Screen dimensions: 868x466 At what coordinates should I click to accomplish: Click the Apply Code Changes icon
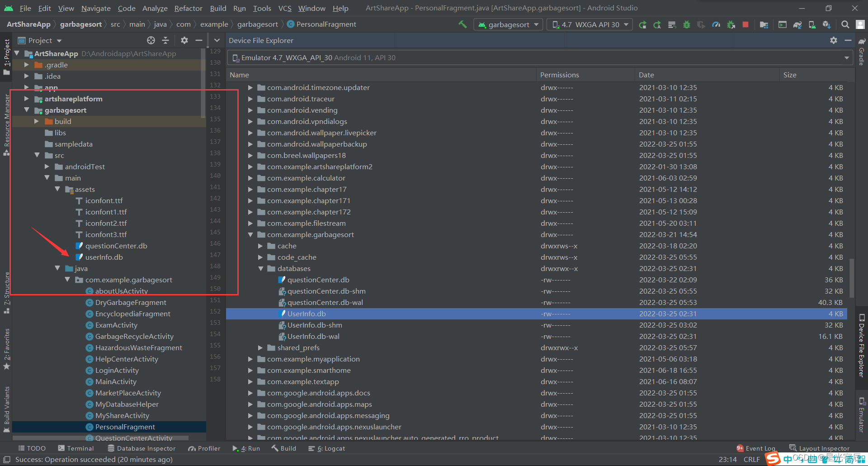click(x=672, y=24)
